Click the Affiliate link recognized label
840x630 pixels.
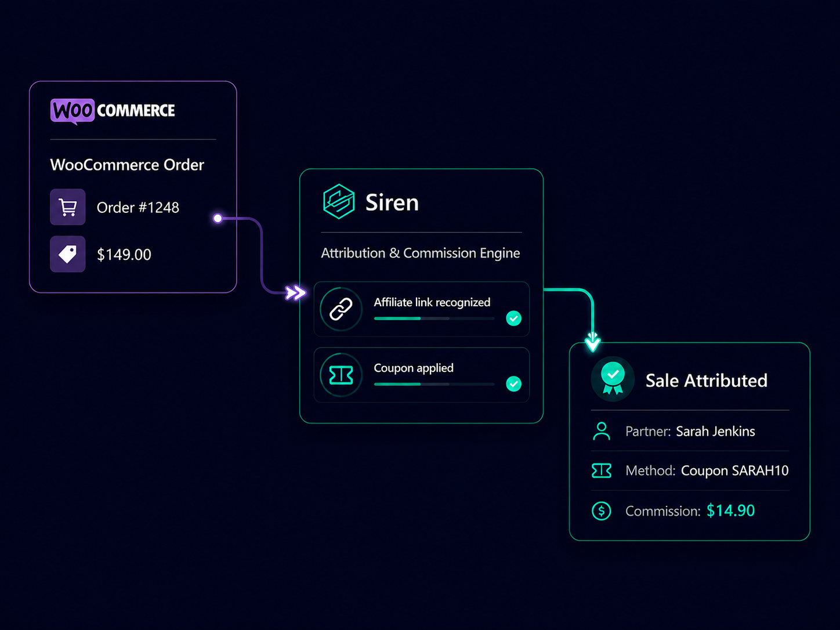coord(432,302)
